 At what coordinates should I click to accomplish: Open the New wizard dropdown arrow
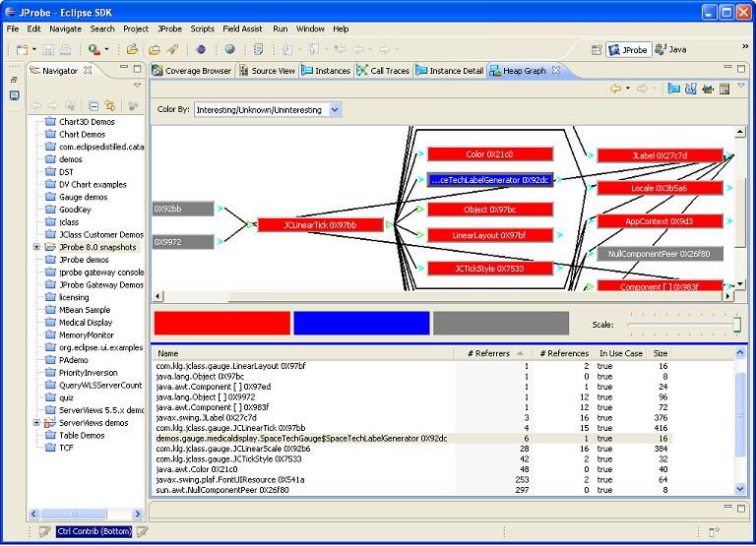(34, 49)
